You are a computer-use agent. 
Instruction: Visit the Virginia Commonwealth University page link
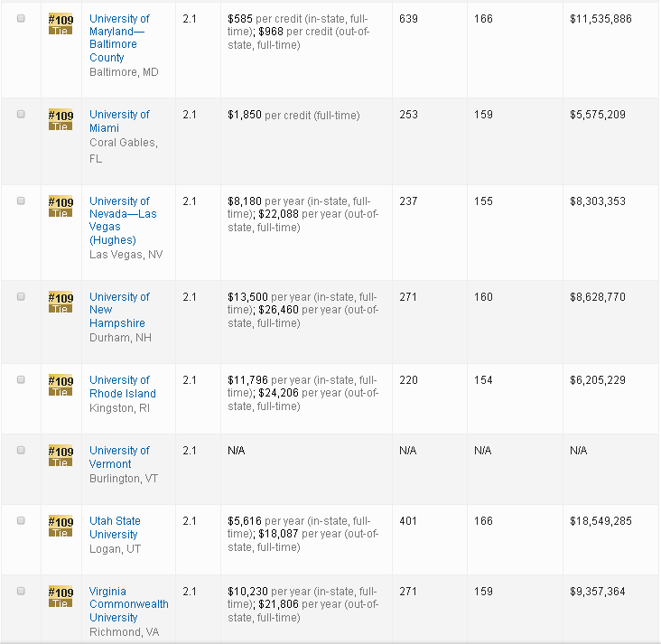(x=128, y=604)
